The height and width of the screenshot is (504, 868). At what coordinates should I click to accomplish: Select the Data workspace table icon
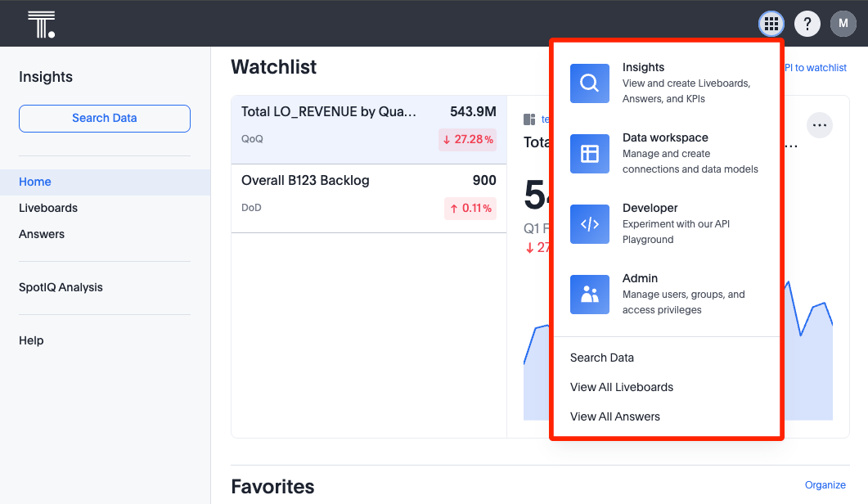click(x=590, y=154)
